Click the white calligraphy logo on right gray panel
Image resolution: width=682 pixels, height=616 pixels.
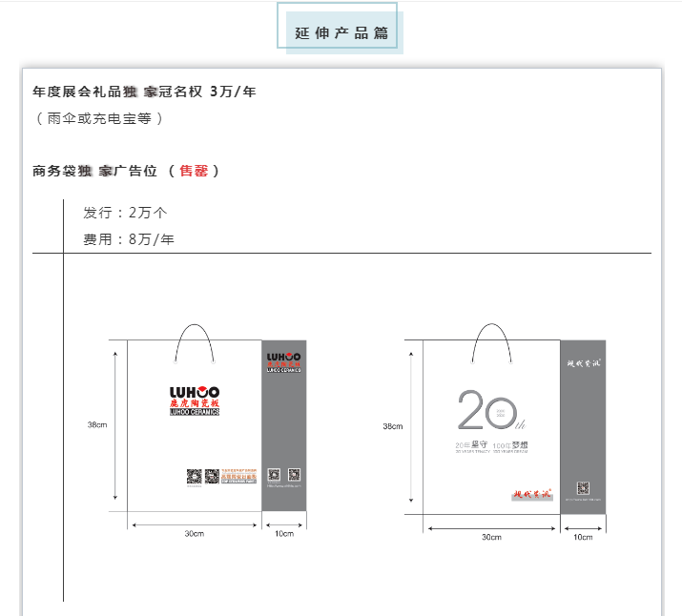(x=582, y=364)
